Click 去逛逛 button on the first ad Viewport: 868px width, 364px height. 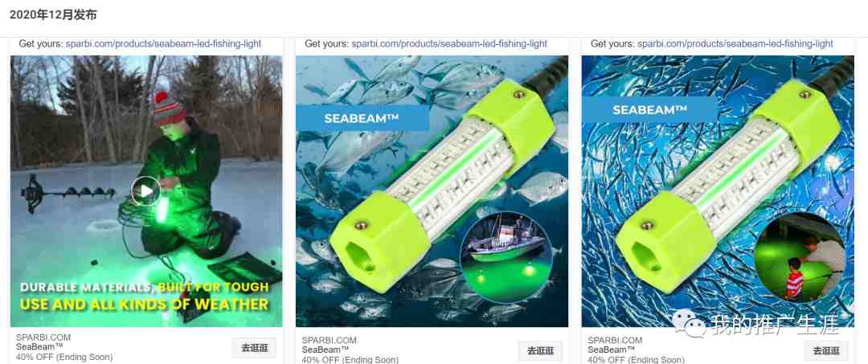[x=254, y=348]
